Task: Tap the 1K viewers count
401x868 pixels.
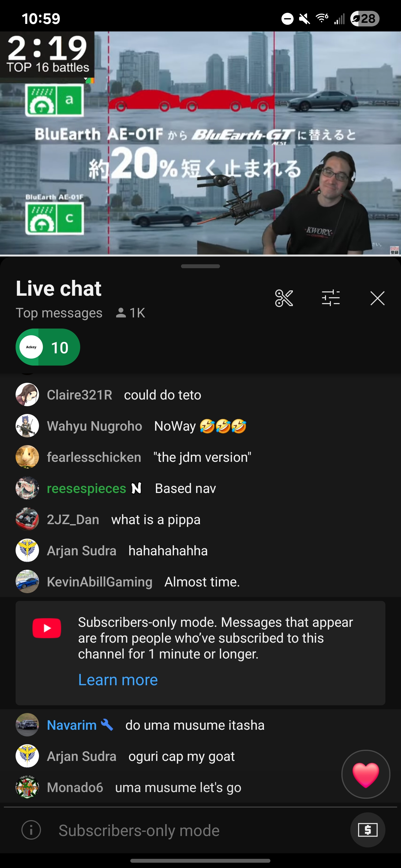Action: (130, 313)
